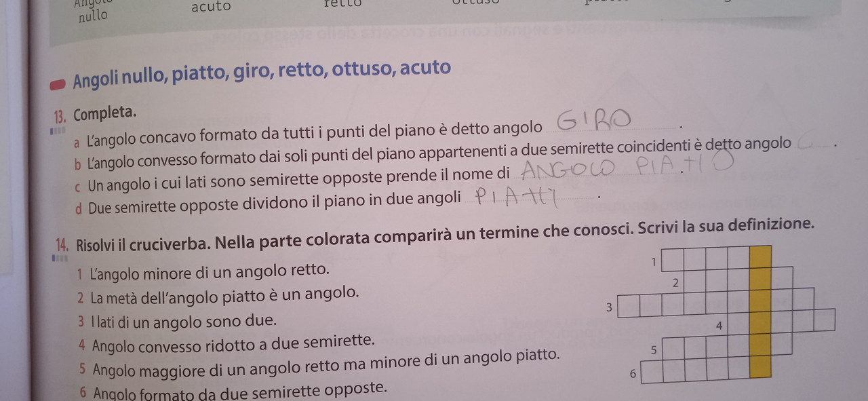
Task: Click the first cell of crossword row 6
Action: tap(652, 372)
